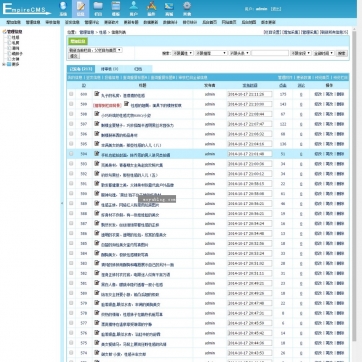Click the publish time field in row 593

250,164
